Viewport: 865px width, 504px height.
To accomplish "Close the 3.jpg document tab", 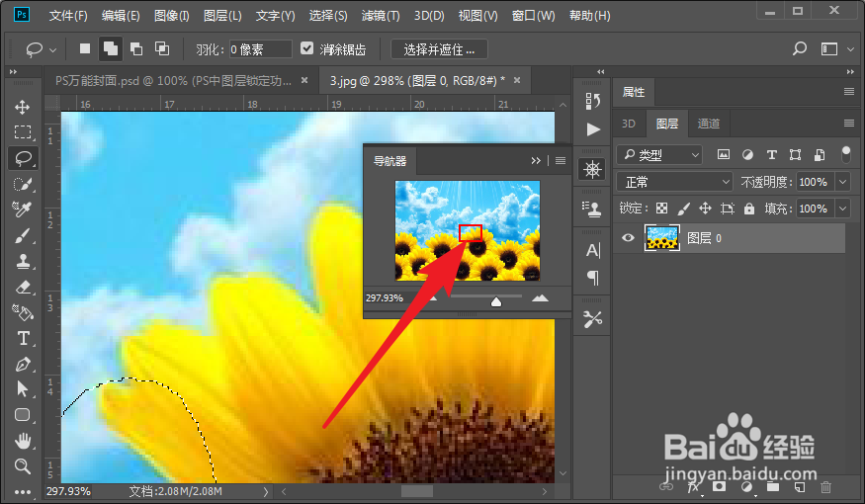I will click(x=517, y=80).
